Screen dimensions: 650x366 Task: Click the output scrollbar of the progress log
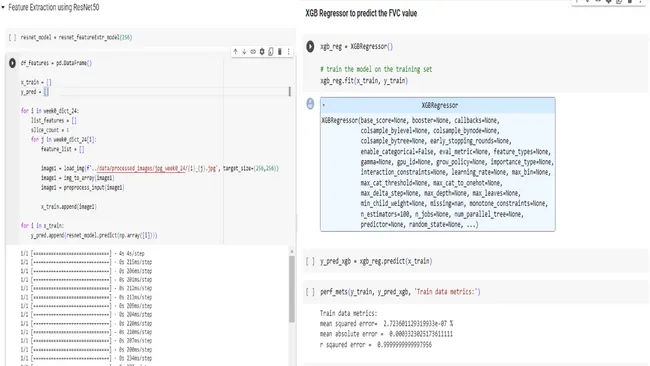point(292,288)
